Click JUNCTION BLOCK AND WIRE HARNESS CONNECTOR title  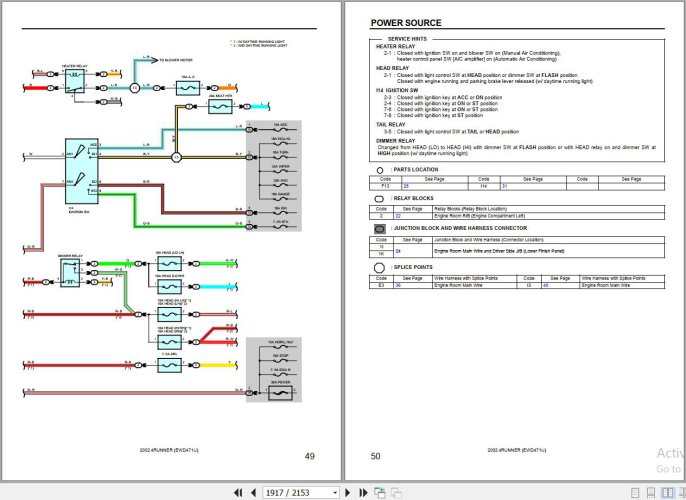click(459, 228)
